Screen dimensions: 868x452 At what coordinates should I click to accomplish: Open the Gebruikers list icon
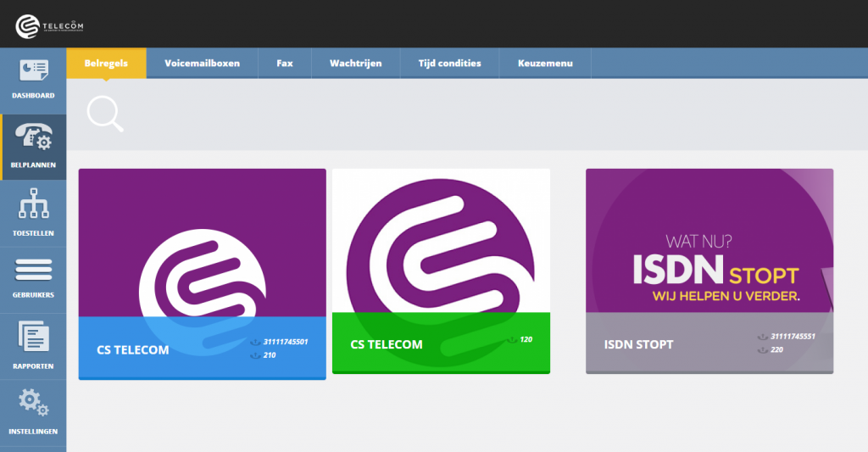(x=34, y=270)
